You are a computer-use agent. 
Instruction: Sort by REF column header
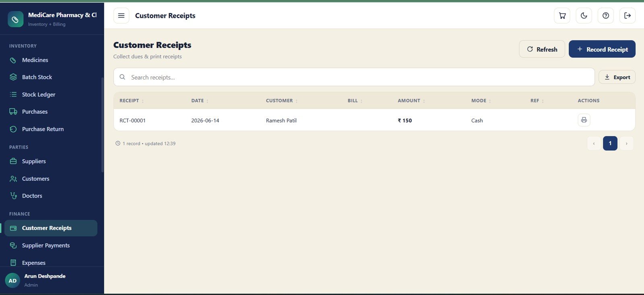[x=537, y=100]
